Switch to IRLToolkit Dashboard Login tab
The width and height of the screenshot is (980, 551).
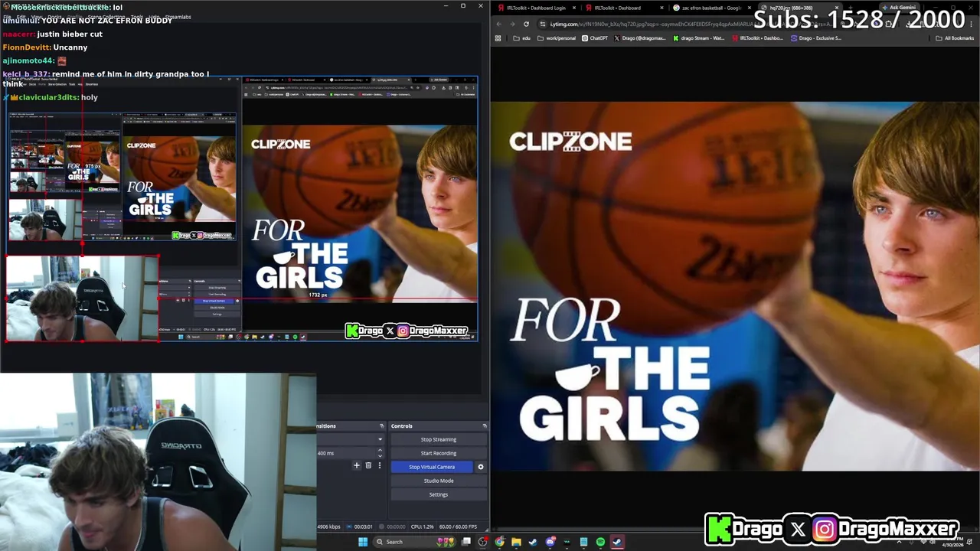535,8
